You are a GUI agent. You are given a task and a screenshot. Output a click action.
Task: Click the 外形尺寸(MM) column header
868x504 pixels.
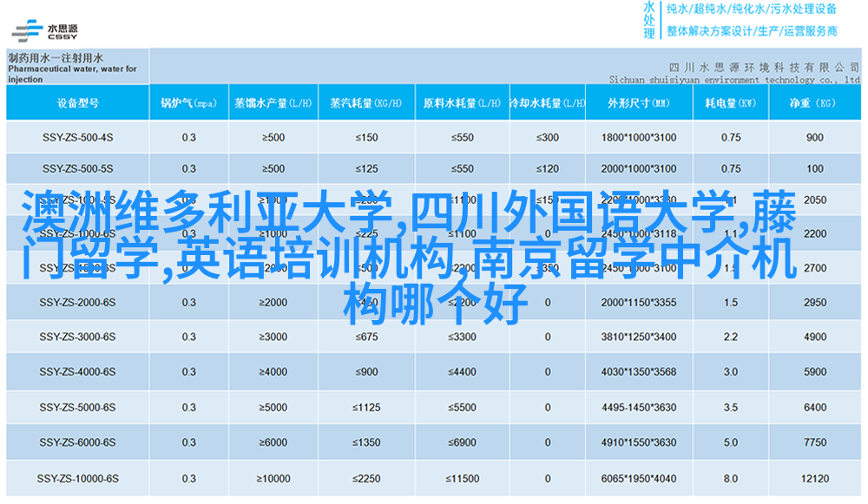pos(639,103)
